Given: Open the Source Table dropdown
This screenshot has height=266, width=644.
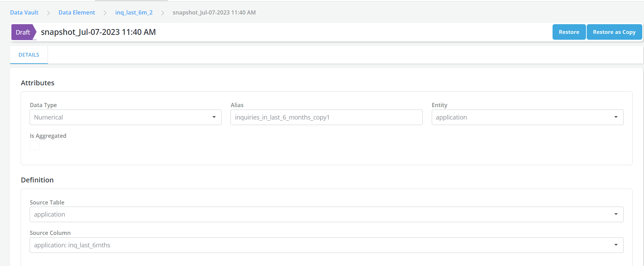Looking at the screenshot, I should click(x=326, y=215).
